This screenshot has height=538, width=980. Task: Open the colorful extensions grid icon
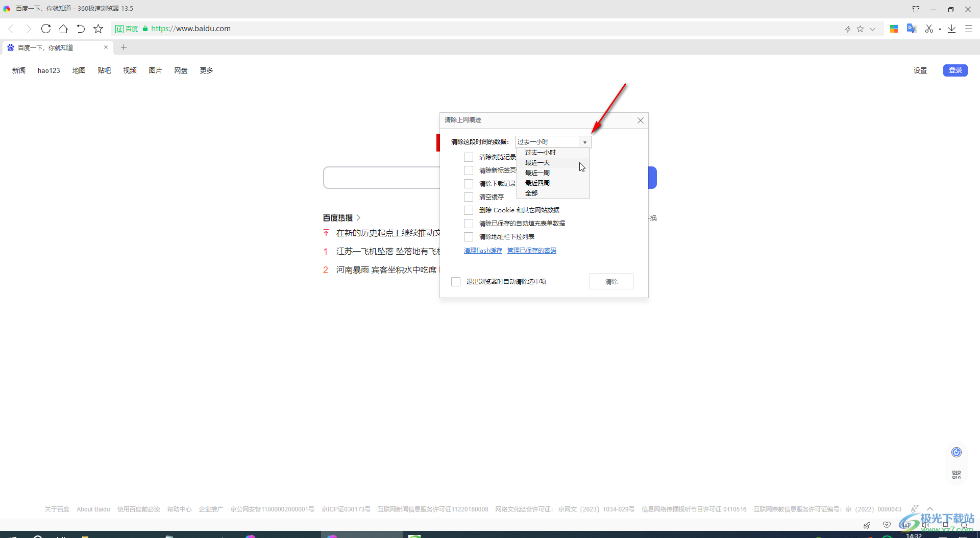894,29
